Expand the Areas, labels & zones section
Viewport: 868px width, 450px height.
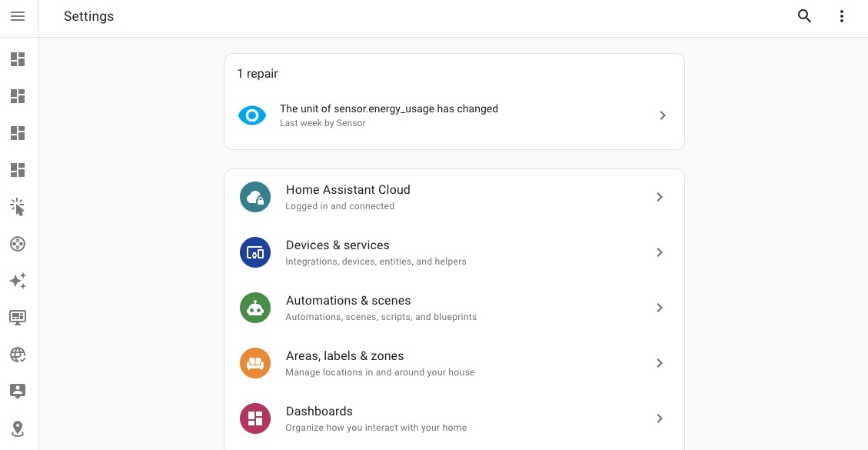454,363
